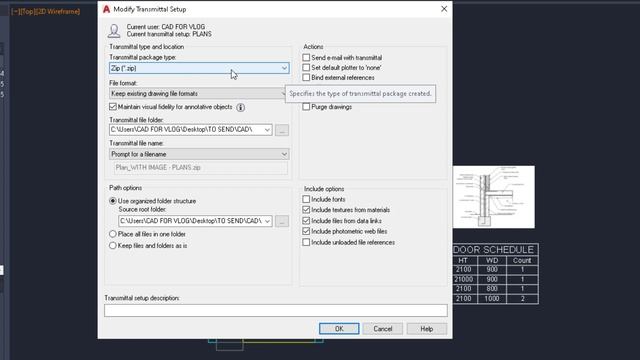Select Place all files in one folder
This screenshot has height=360, width=640.
113,234
